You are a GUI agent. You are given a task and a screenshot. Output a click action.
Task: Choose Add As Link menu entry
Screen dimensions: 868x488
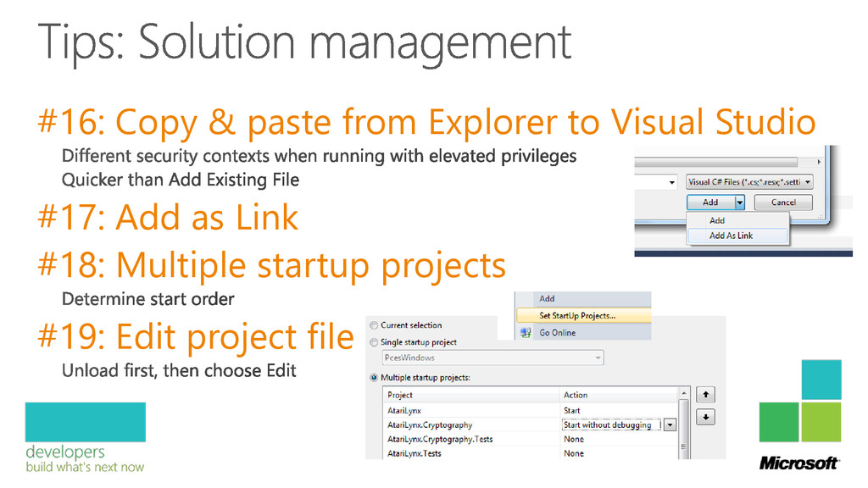pos(738,236)
